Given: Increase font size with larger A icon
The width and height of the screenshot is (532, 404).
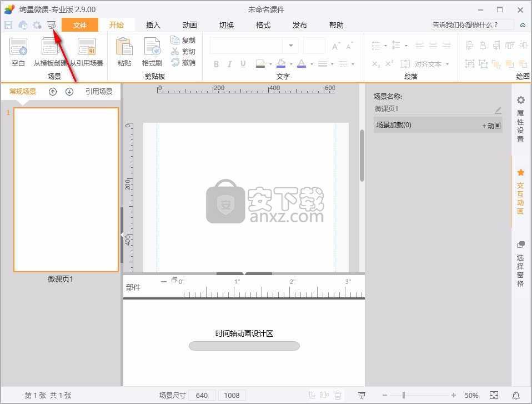Looking at the screenshot, I should [x=335, y=46].
